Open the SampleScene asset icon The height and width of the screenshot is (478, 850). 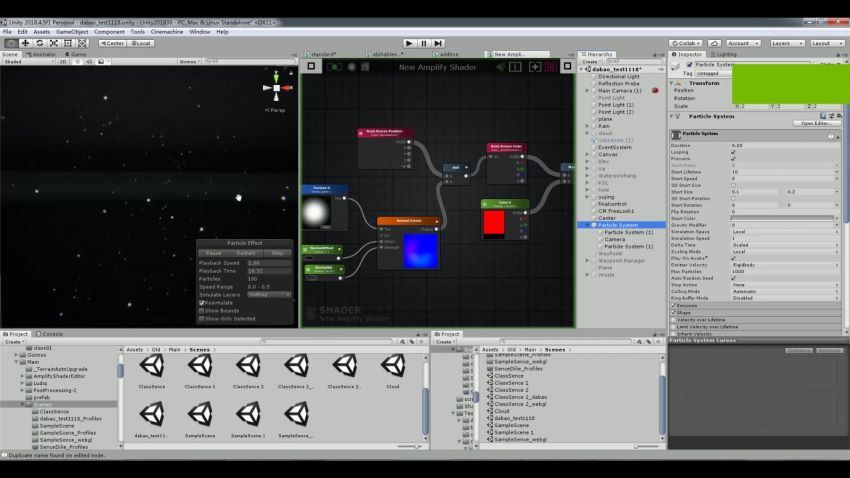(x=200, y=415)
